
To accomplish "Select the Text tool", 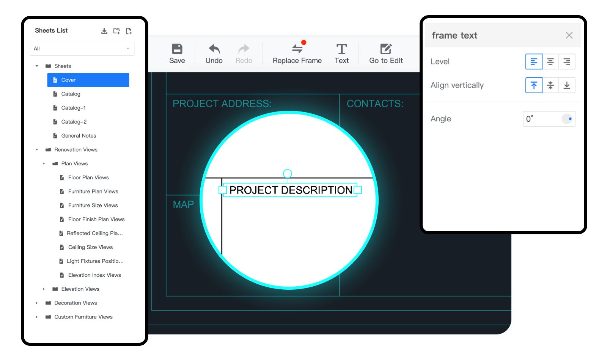I will (341, 54).
